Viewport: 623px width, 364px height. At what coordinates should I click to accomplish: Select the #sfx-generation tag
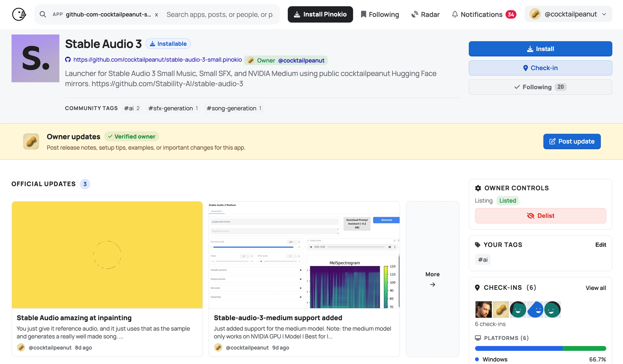coord(173,108)
